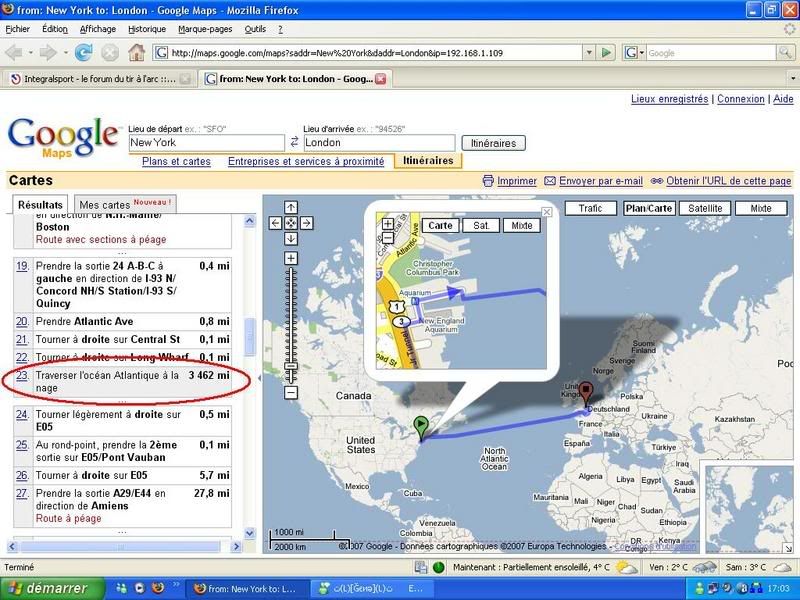Close the map info bubble
Screen dimensions: 800x600
pos(547,212)
